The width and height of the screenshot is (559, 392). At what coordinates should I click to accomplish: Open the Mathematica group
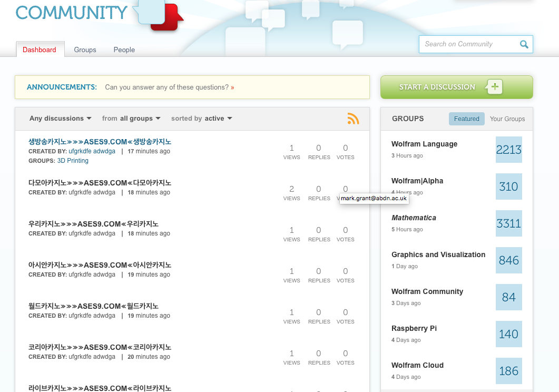pos(414,218)
